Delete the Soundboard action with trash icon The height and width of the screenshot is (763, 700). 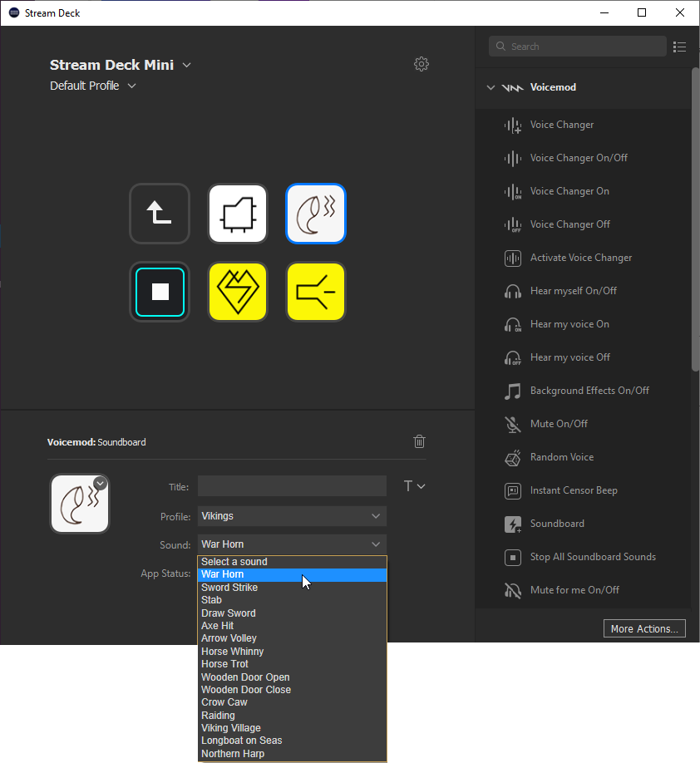click(419, 441)
